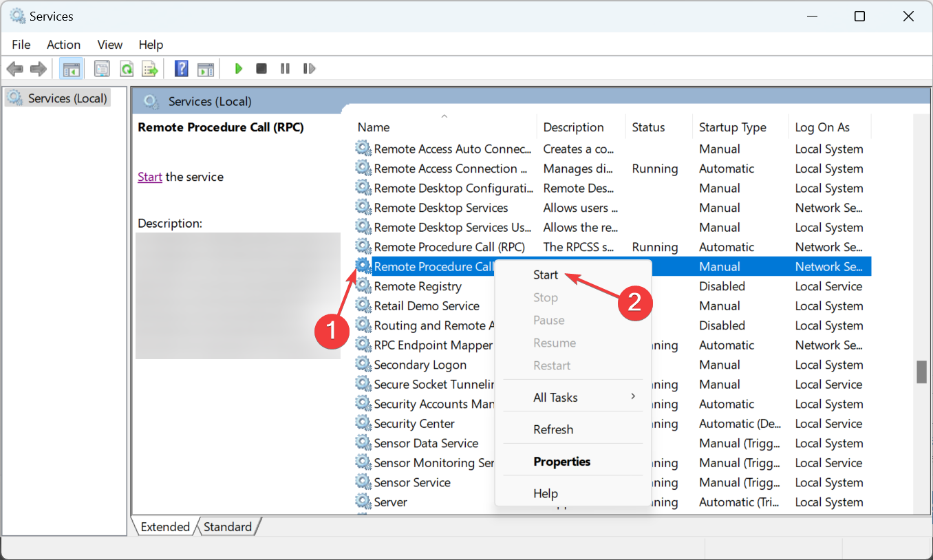Screen dimensions: 933x560
Task: Click gear icon of Remote Registry row
Action: 363,286
